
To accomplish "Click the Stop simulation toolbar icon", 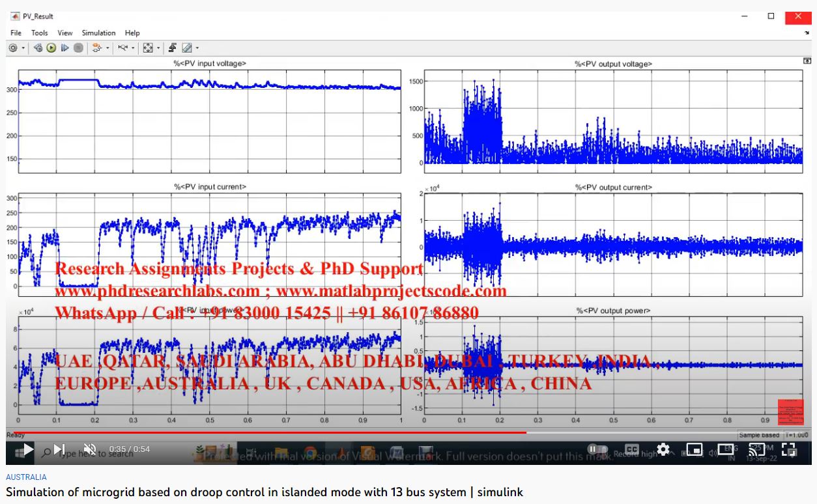I will (78, 48).
